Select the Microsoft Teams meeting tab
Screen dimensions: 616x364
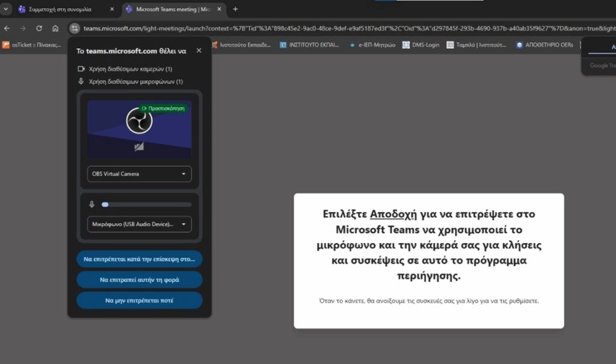click(168, 9)
